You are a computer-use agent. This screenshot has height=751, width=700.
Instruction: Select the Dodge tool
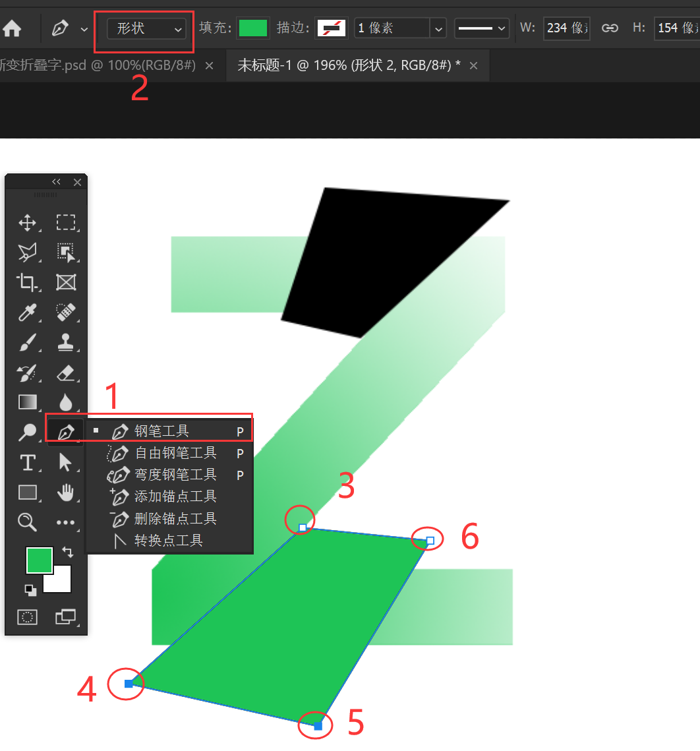(28, 433)
